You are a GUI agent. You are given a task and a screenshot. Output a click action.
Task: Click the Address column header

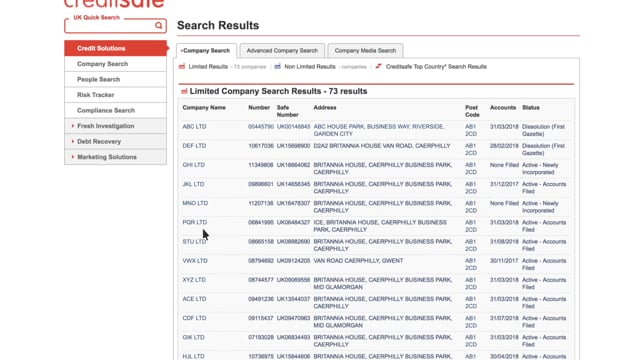click(325, 108)
